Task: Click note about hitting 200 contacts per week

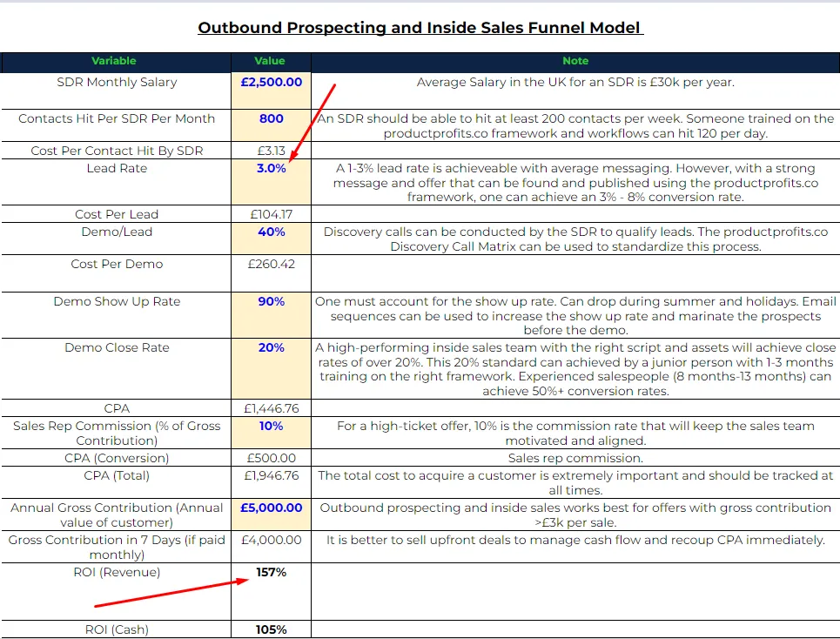Action: [x=575, y=126]
